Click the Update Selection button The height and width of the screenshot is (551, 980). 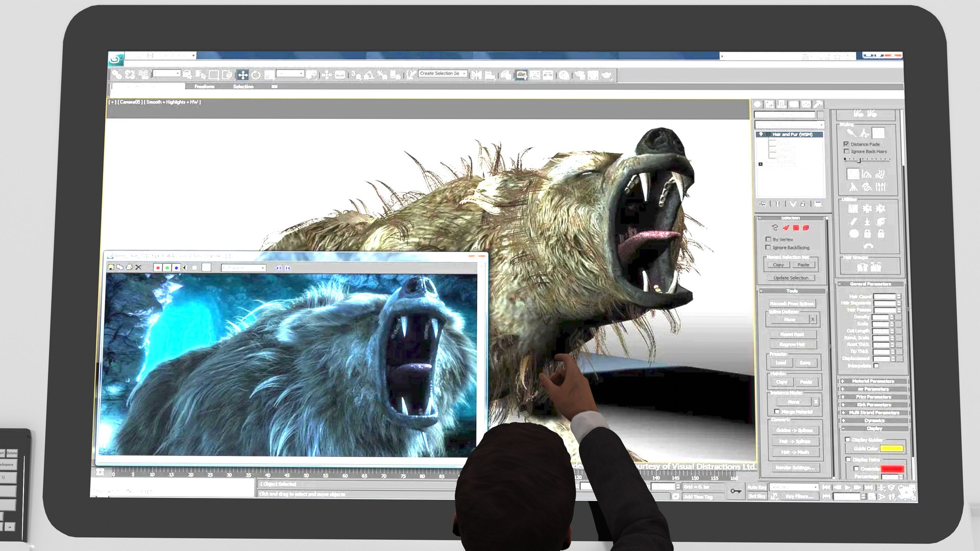point(791,278)
